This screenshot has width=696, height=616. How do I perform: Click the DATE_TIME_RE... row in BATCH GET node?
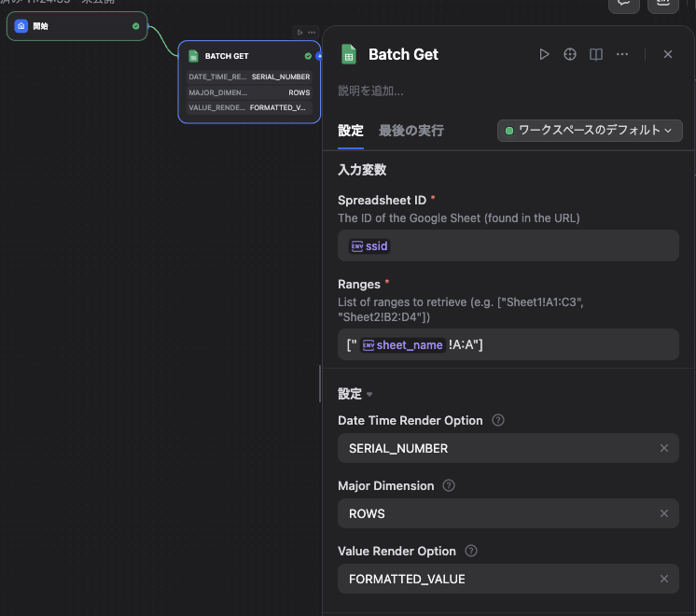(x=249, y=77)
